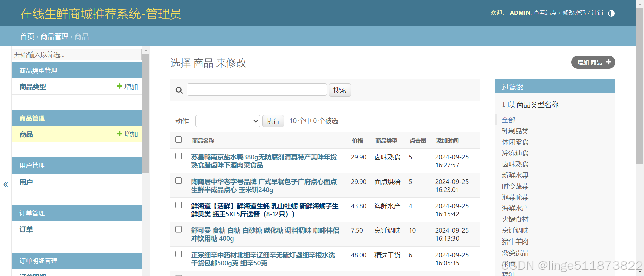Filter products by 火锅食材
This screenshot has width=644, height=276.
point(515,219)
